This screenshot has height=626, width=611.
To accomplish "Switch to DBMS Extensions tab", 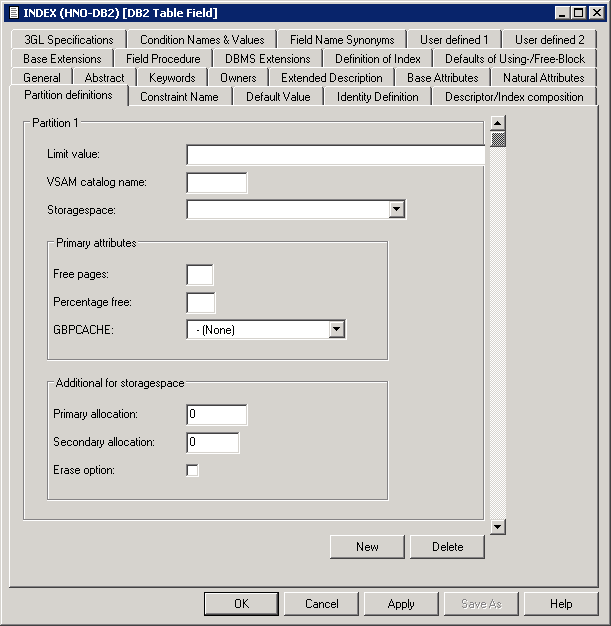I will click(x=268, y=59).
